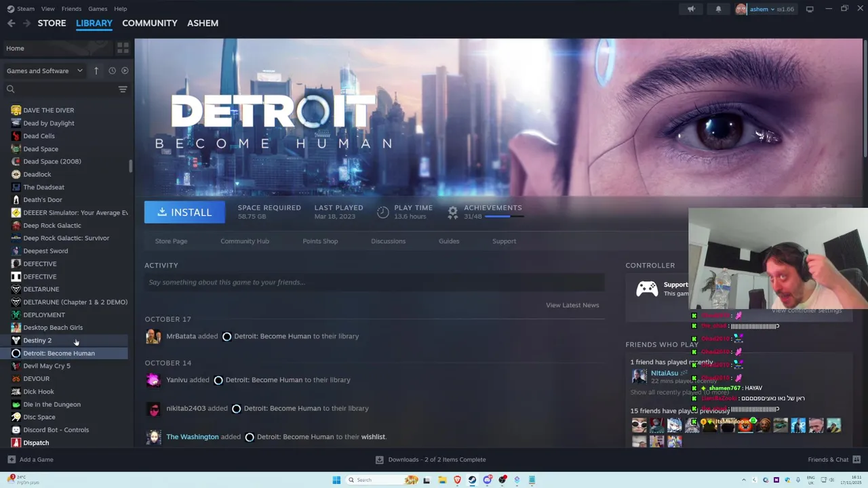
Task: Click Yanivu's avatar in activity feed
Action: [154, 380]
